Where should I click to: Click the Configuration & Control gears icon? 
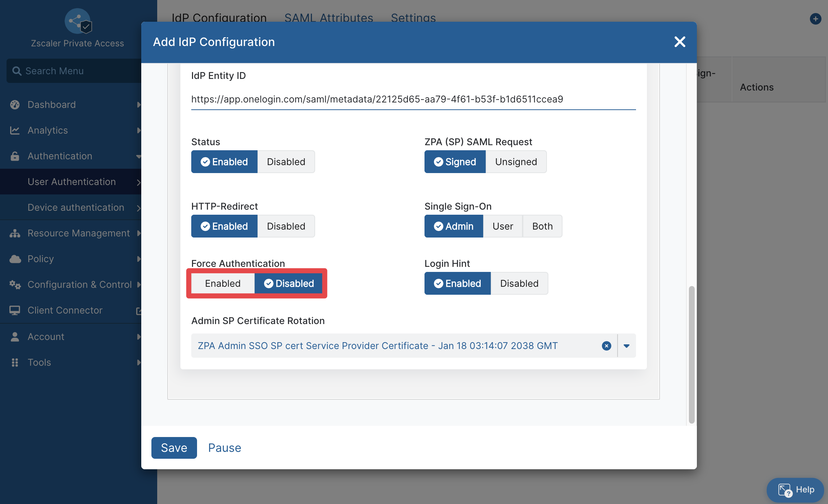15,285
